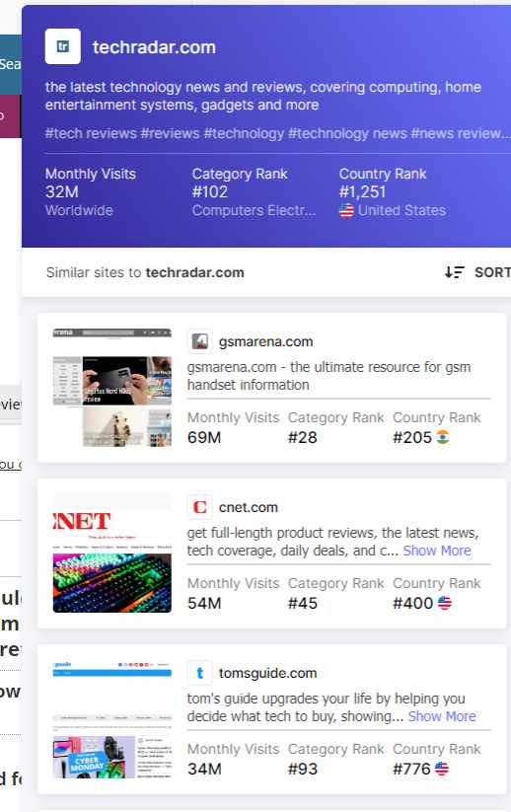This screenshot has height=812, width=511.
Task: Click the tomsguide.com Cyber Monday thumbnail
Action: [x=112, y=719]
